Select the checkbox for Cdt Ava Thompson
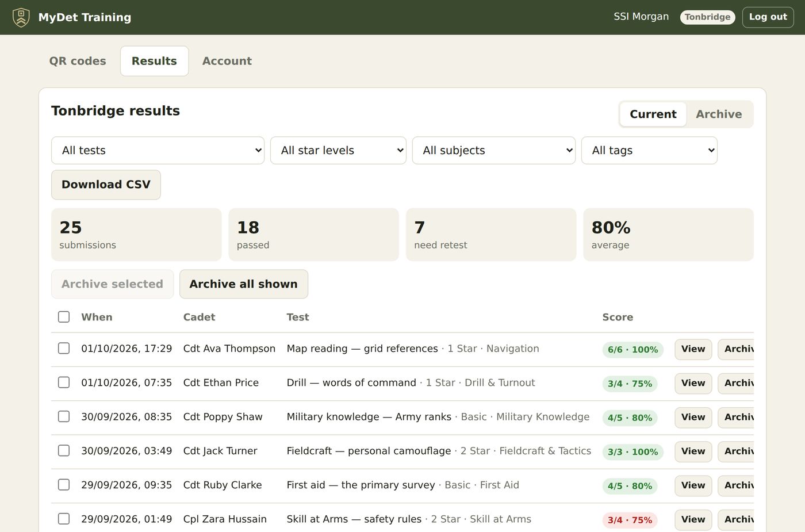 [x=64, y=349]
